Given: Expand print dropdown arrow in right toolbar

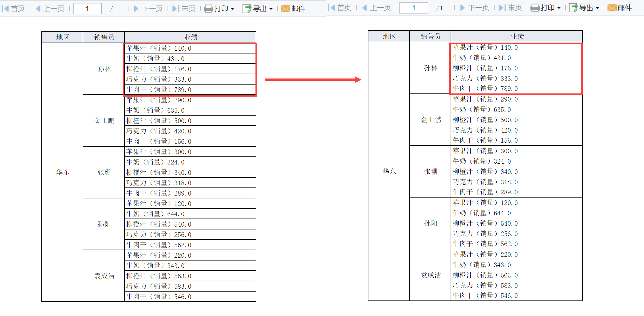Looking at the screenshot, I should point(559,8).
